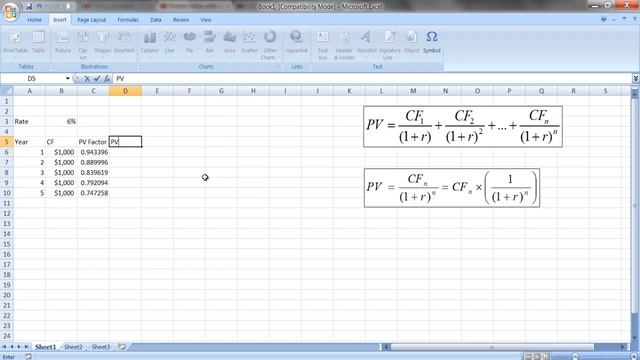This screenshot has width=640, height=360.
Task: Insert a Text Box
Action: 322,45
